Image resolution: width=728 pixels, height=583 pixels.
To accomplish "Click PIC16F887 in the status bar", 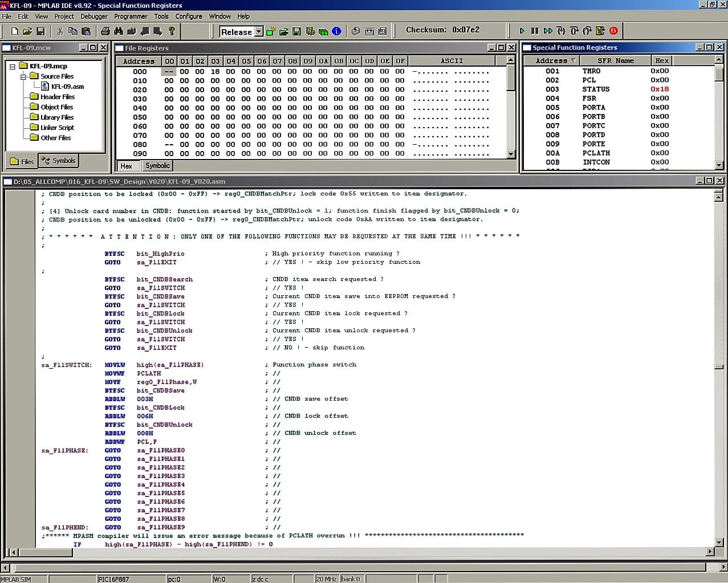I will click(113, 579).
